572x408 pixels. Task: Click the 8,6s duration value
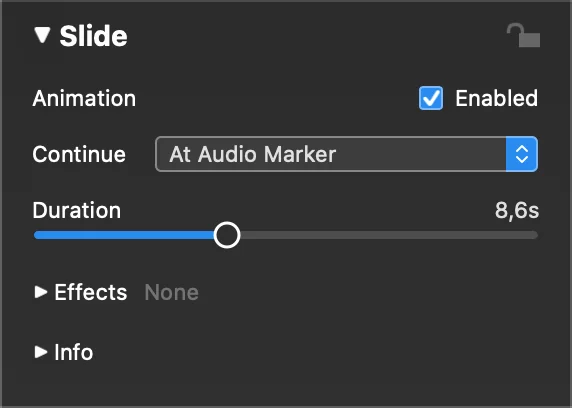pyautogui.click(x=517, y=210)
